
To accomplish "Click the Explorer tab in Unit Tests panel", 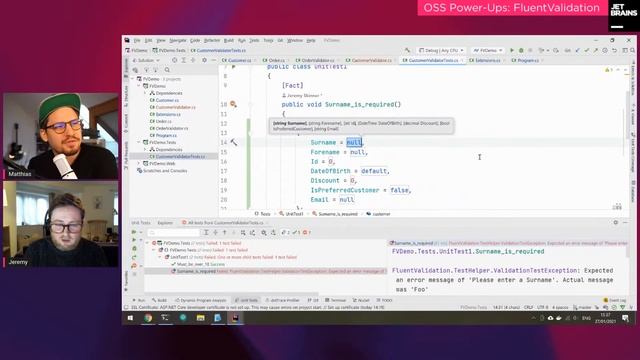I will click(165, 223).
